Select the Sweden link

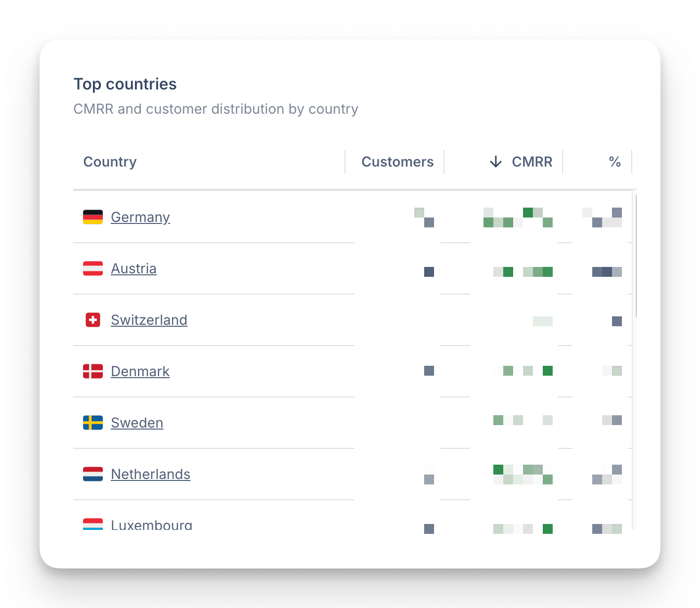pos(137,423)
